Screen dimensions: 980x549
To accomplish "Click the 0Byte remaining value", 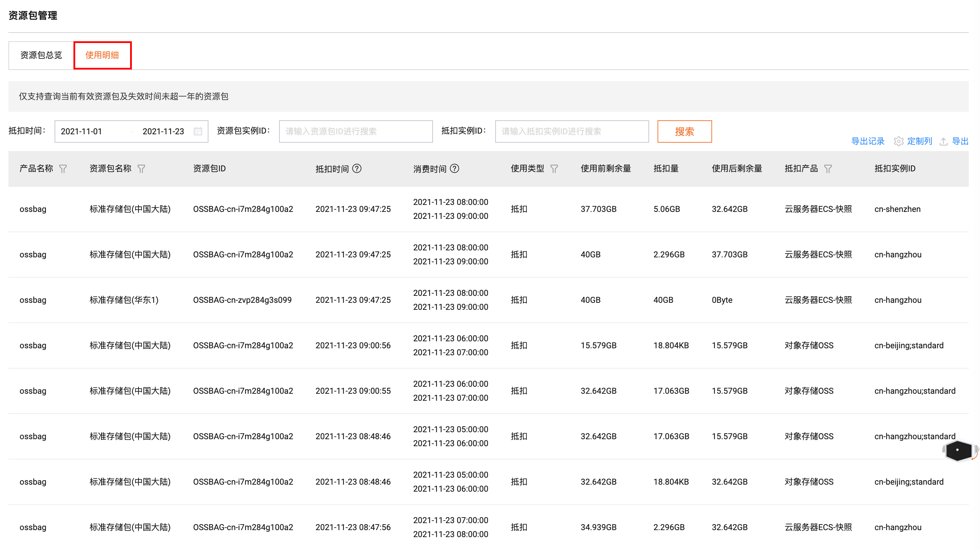I will pos(722,300).
